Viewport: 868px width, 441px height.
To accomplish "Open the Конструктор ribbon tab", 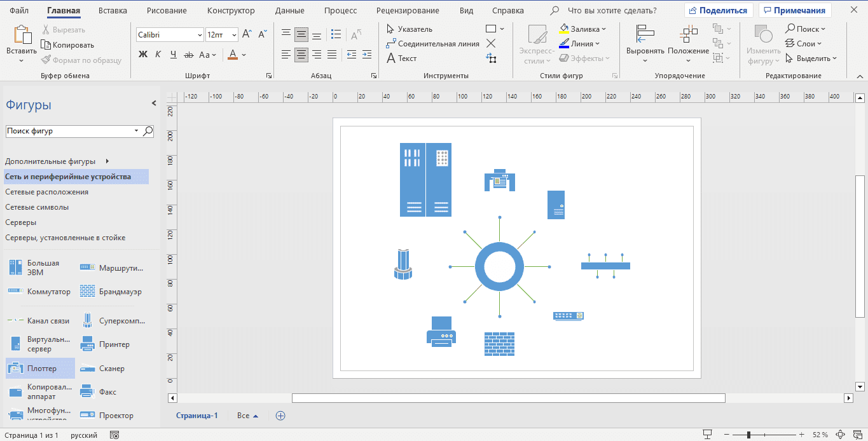I will tap(231, 11).
